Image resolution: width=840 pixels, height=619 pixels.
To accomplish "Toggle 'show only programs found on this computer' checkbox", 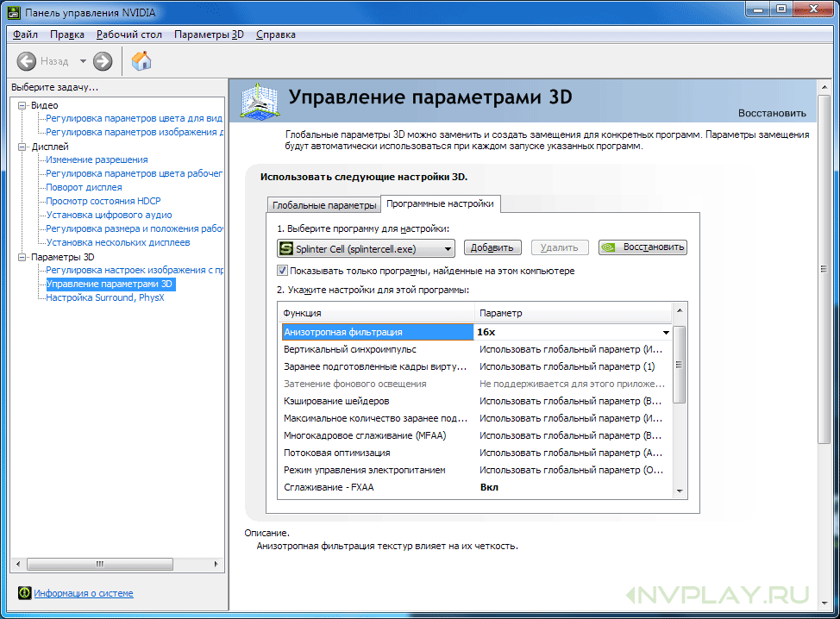I will (x=282, y=271).
